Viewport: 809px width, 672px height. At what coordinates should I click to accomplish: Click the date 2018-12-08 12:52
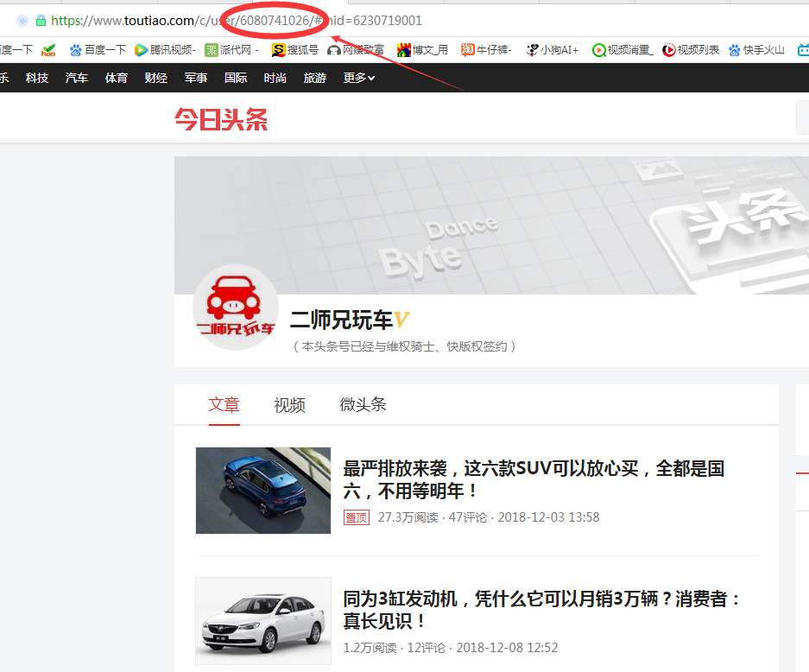[x=507, y=647]
